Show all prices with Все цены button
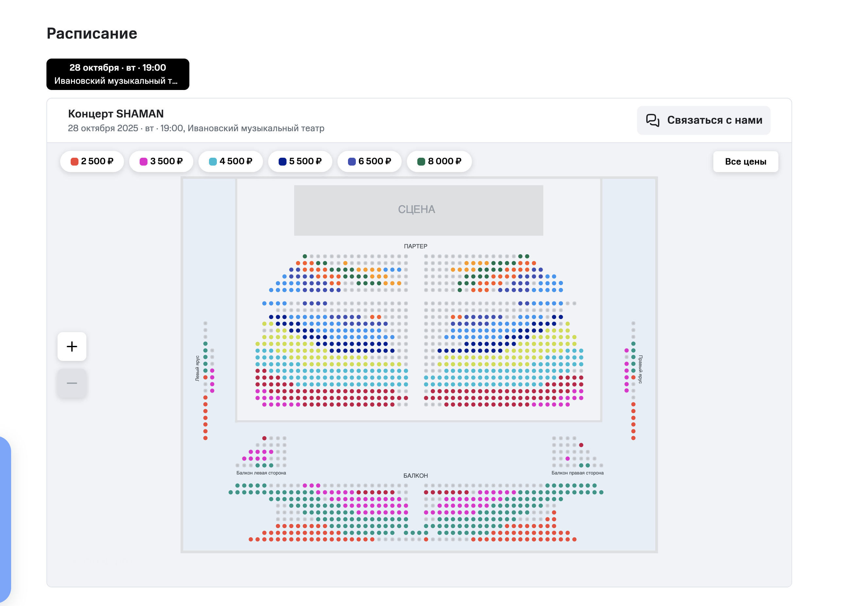This screenshot has height=606, width=868. click(x=745, y=162)
